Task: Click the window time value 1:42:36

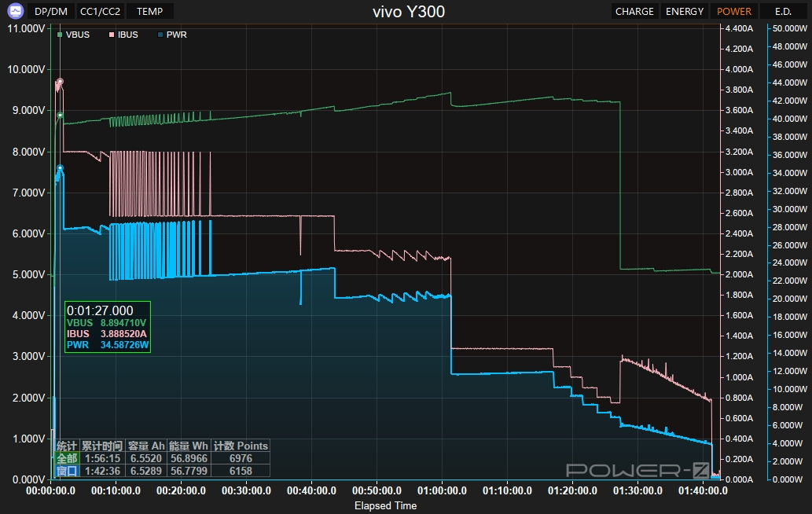Action: 102,471
